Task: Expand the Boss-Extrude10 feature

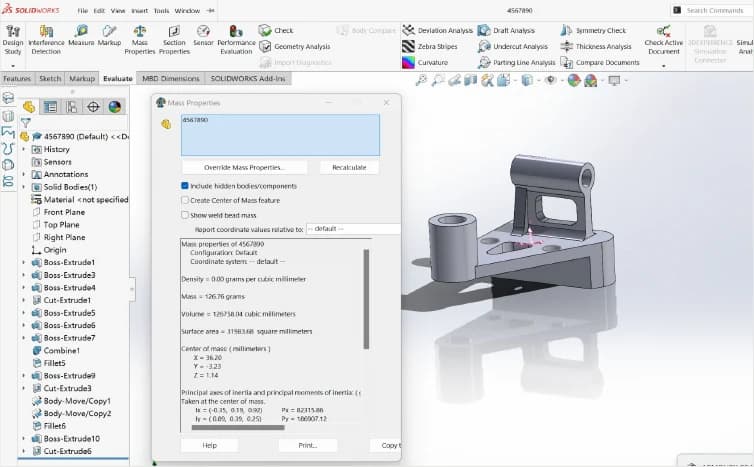Action: 24,439
